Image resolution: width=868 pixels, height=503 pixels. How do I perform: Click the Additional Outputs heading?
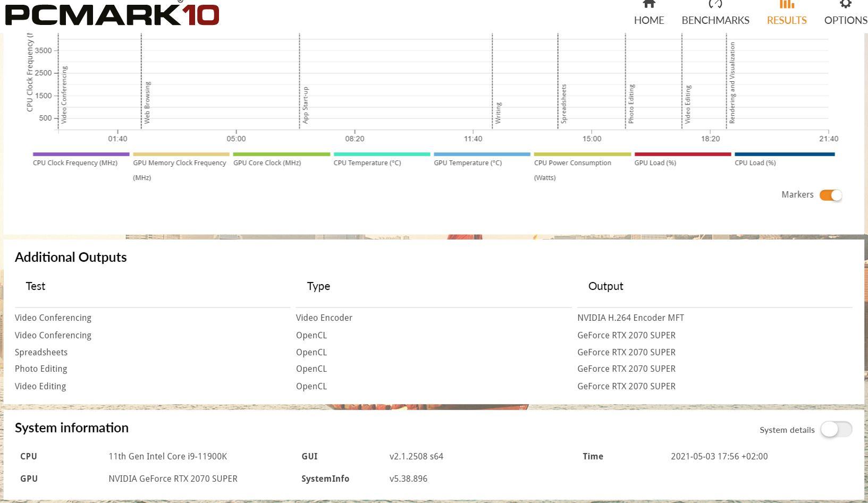click(71, 257)
